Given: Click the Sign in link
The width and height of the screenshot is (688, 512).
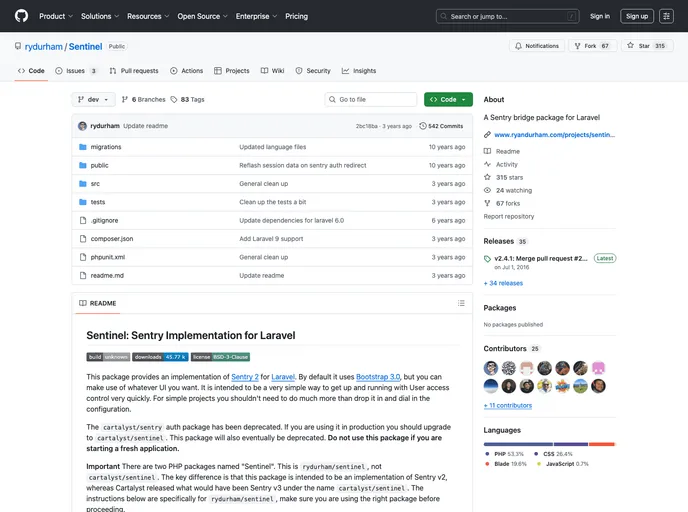Looking at the screenshot, I should 599,16.
